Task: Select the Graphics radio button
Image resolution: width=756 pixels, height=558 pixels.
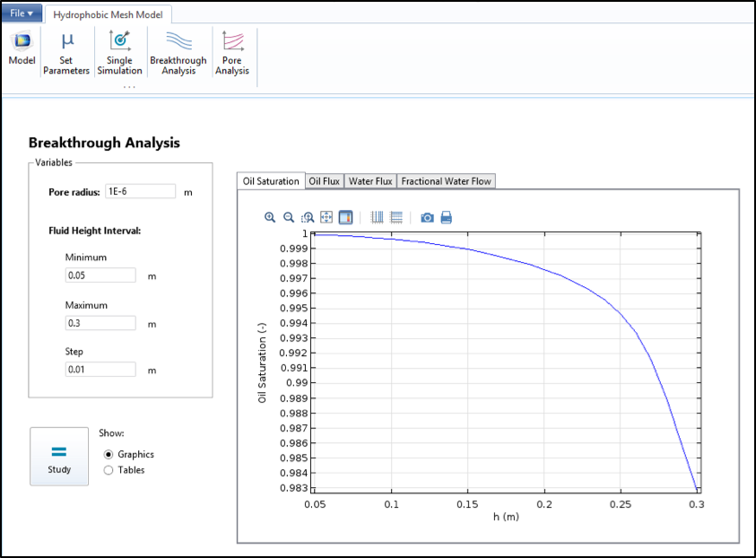Action: (109, 454)
